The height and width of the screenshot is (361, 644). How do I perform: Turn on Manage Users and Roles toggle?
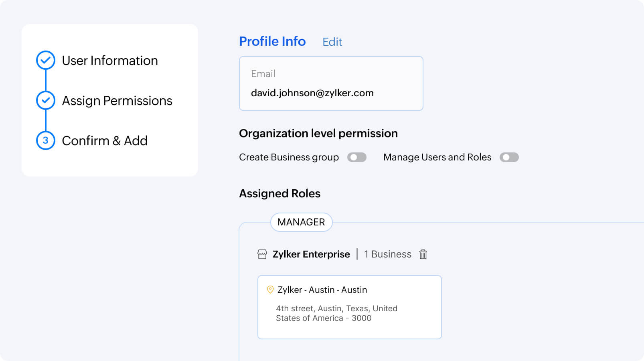(x=509, y=157)
